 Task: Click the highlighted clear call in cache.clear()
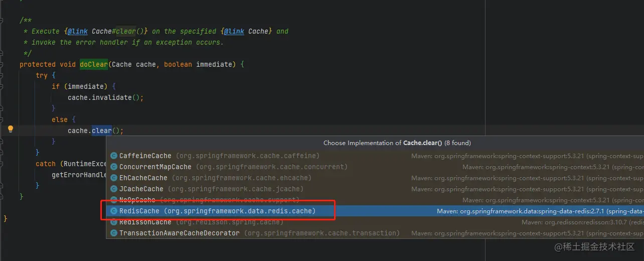[102, 130]
